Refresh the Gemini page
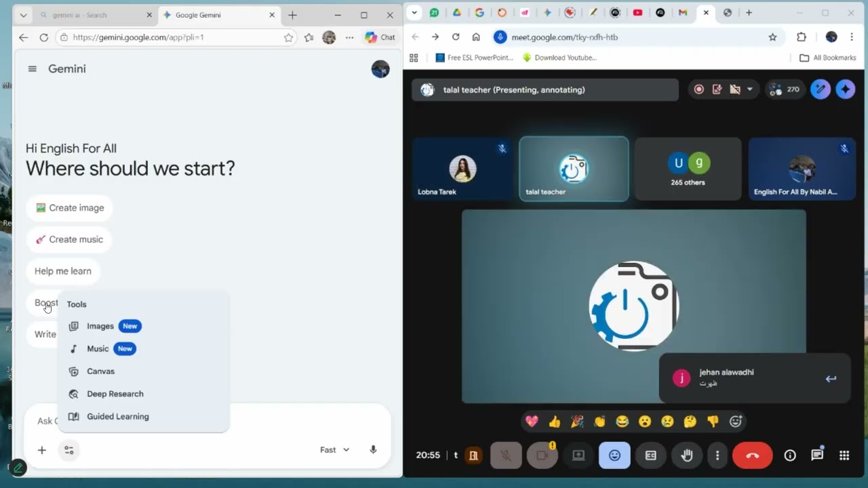868x488 pixels. point(44,37)
